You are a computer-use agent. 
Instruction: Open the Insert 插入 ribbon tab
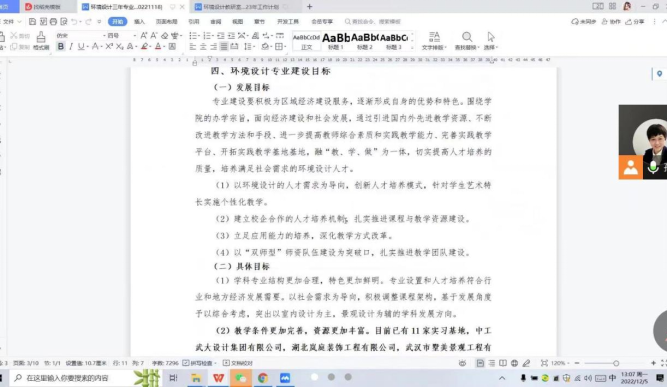pos(139,21)
